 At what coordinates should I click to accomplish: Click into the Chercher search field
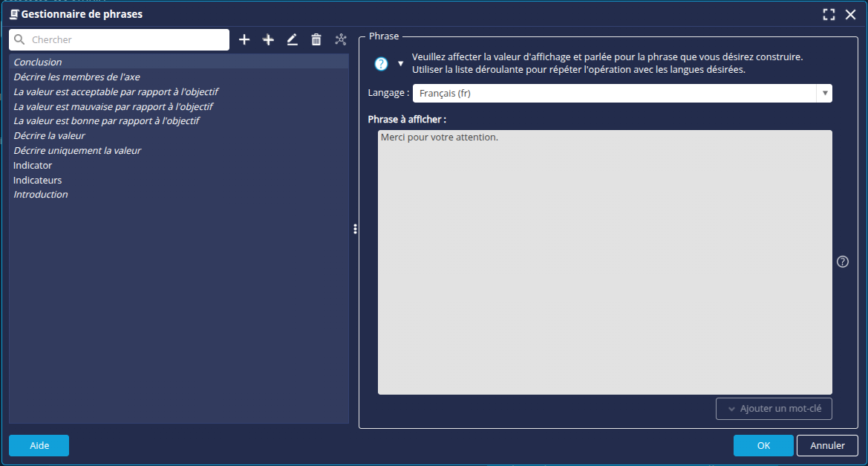click(126, 40)
